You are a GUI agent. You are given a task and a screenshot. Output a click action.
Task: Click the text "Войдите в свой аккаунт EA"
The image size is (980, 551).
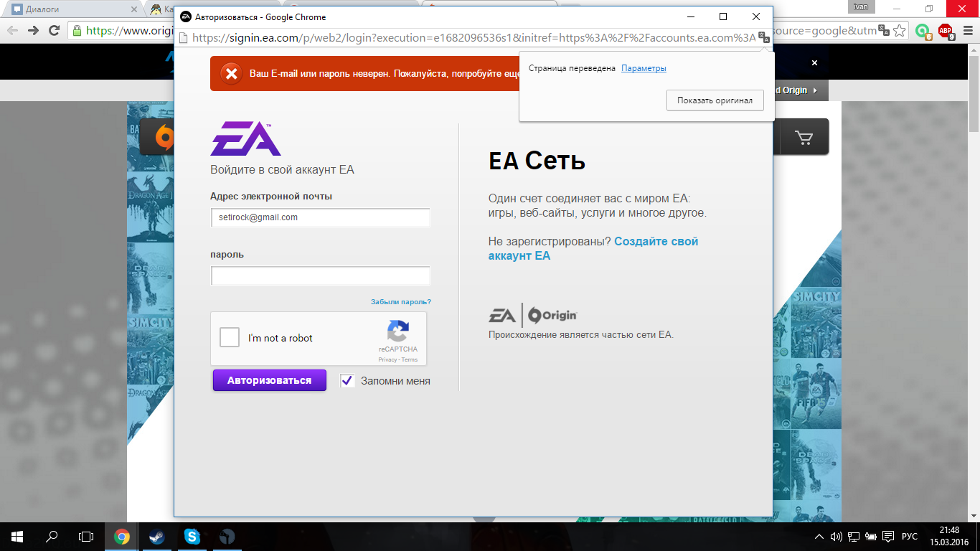click(x=282, y=170)
